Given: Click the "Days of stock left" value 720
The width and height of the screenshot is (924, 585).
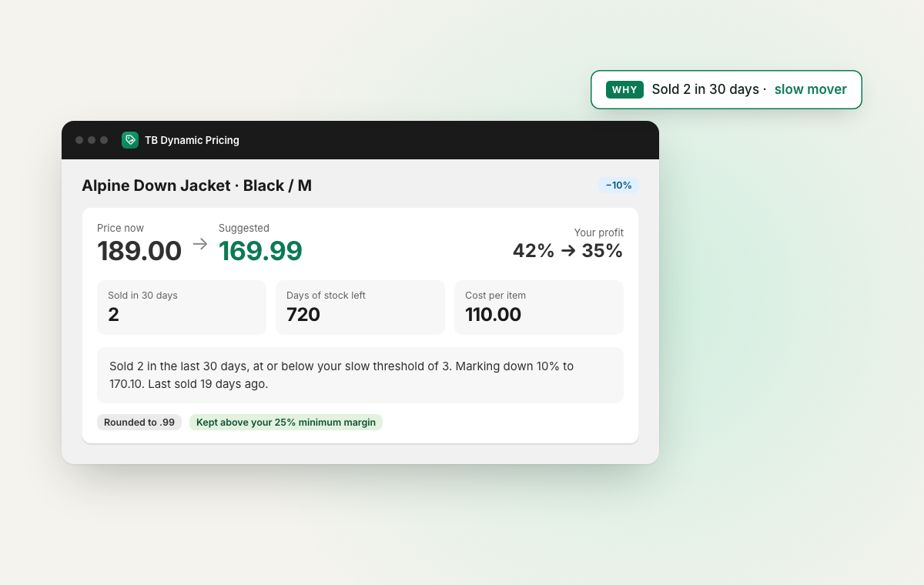Looking at the screenshot, I should point(303,315).
